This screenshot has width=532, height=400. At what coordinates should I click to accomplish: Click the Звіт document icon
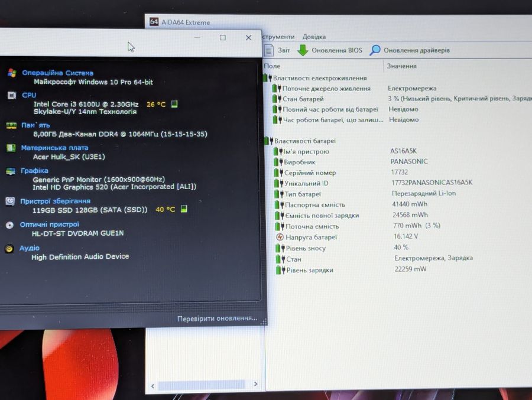click(x=269, y=50)
